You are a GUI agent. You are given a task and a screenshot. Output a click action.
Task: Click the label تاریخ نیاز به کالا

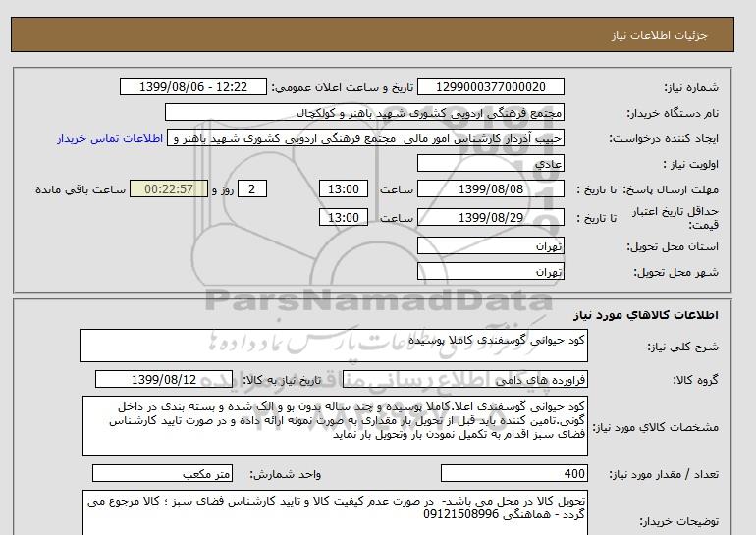pyautogui.click(x=282, y=380)
